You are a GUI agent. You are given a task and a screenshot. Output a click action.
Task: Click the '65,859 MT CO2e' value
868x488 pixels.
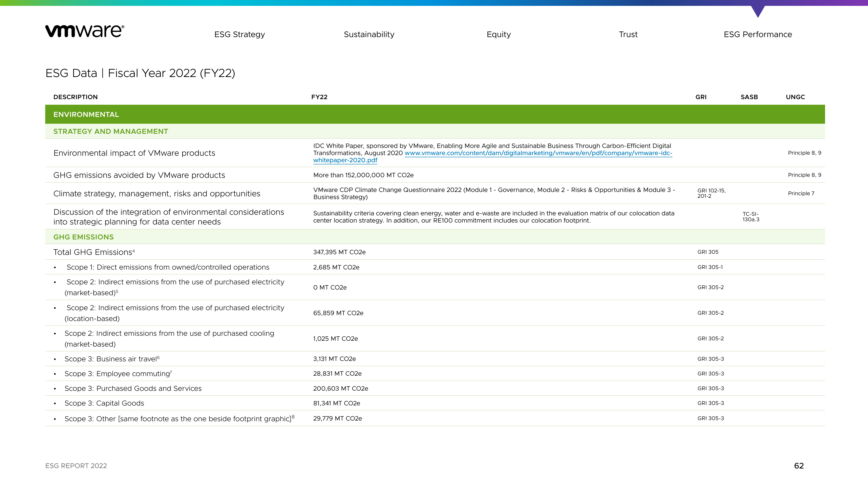(x=338, y=313)
